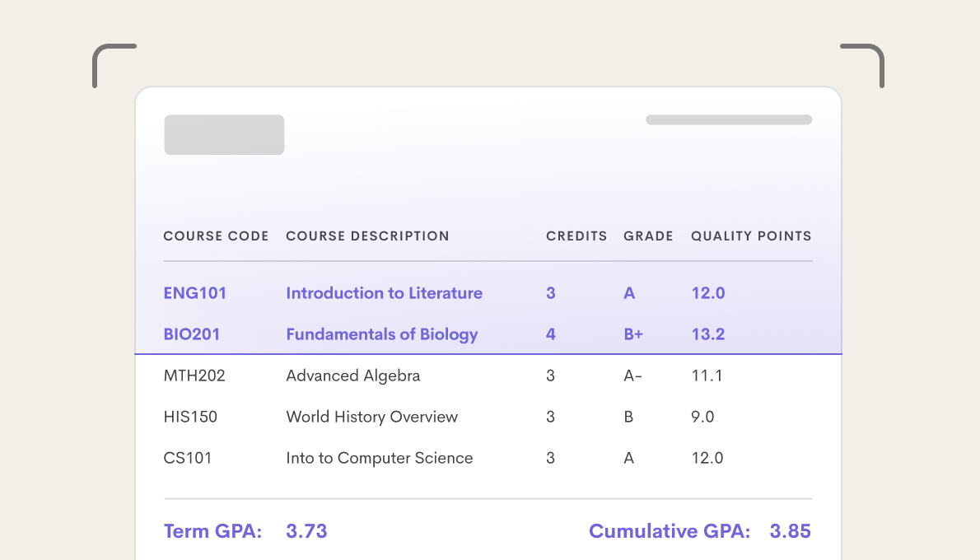This screenshot has height=560, width=980.
Task: Click the gray logo placeholder box
Action: pos(224,135)
